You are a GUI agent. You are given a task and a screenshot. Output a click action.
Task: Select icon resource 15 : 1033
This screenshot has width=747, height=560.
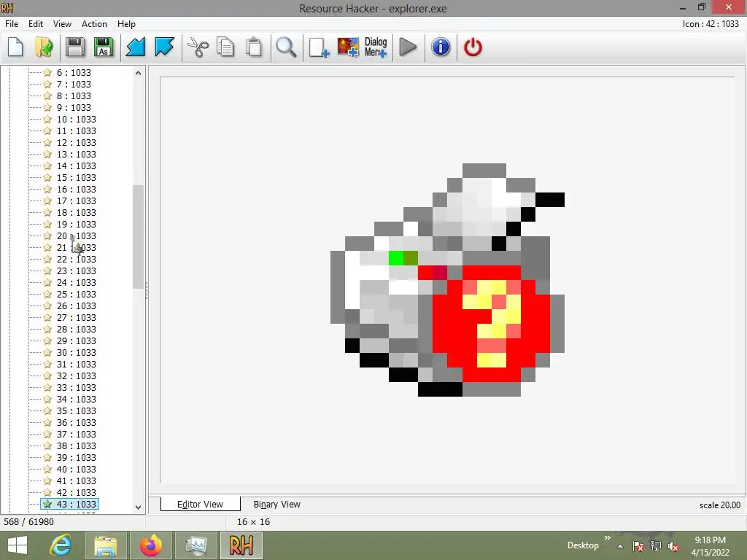(76, 177)
